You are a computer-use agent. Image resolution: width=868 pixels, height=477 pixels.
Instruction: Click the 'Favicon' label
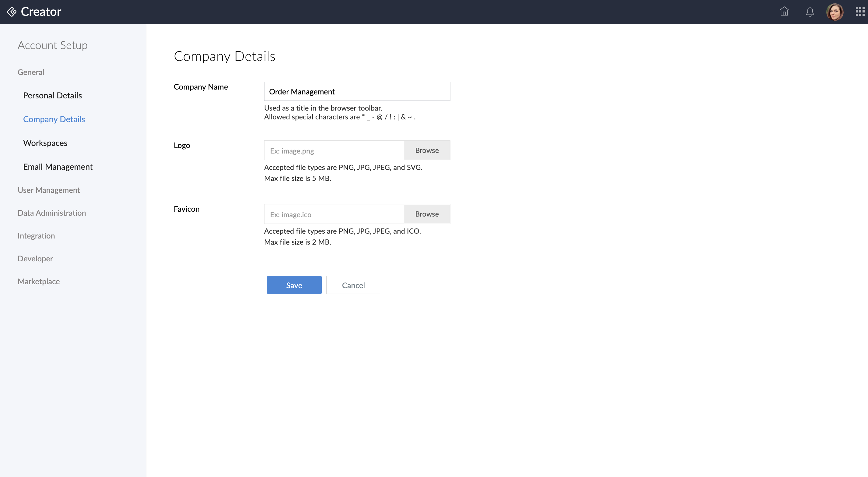(187, 209)
